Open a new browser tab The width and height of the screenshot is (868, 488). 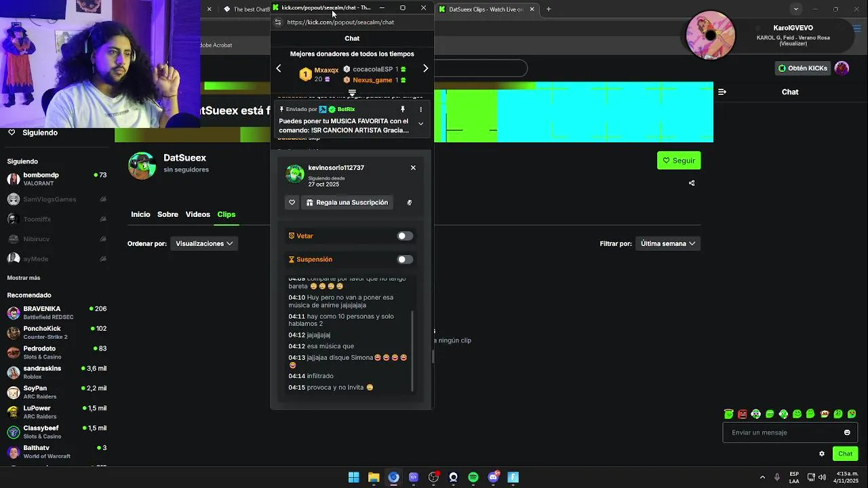point(549,9)
